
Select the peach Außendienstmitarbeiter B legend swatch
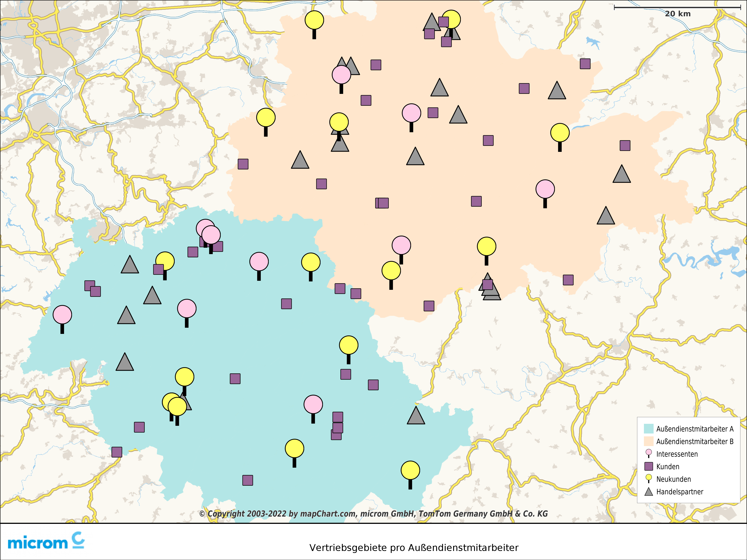click(x=649, y=441)
